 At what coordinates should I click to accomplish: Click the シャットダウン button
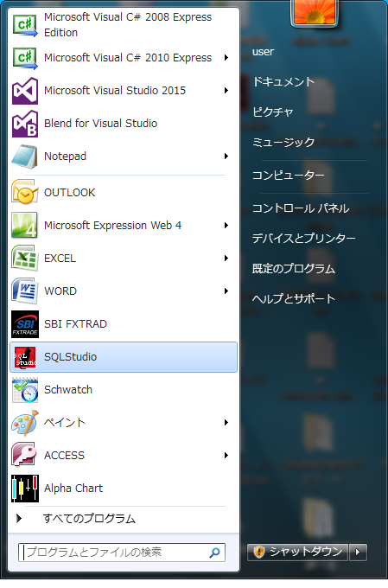(x=297, y=552)
